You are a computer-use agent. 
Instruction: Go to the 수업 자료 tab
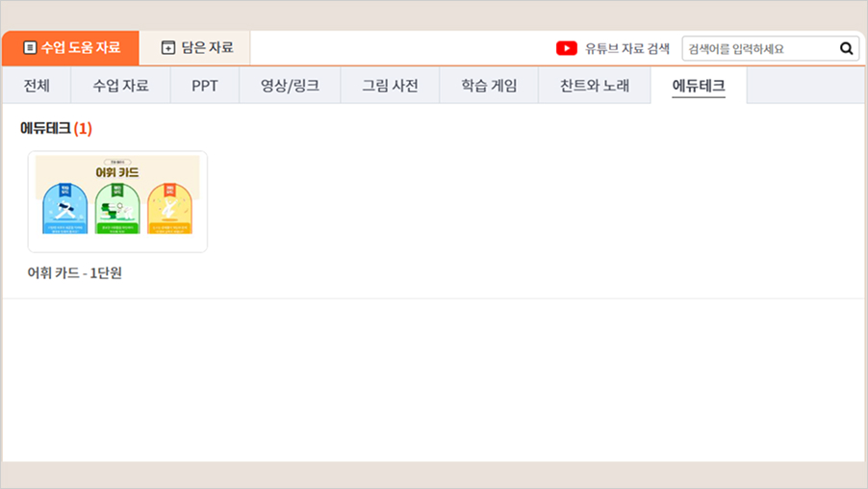tap(120, 86)
